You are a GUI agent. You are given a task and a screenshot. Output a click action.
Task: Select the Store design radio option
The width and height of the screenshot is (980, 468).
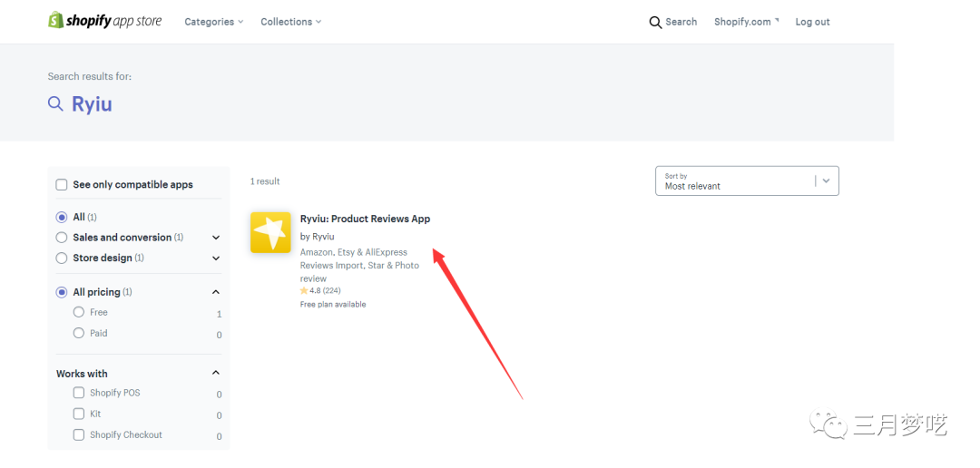[62, 258]
